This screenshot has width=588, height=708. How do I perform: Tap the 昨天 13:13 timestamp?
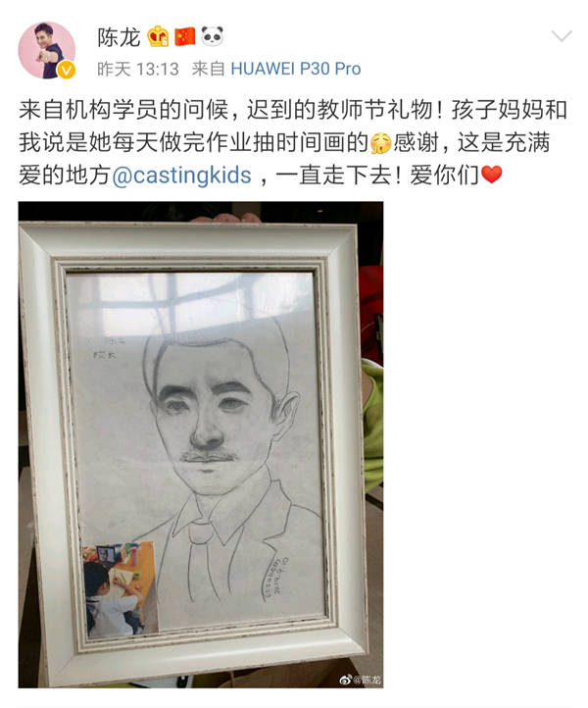(138, 69)
